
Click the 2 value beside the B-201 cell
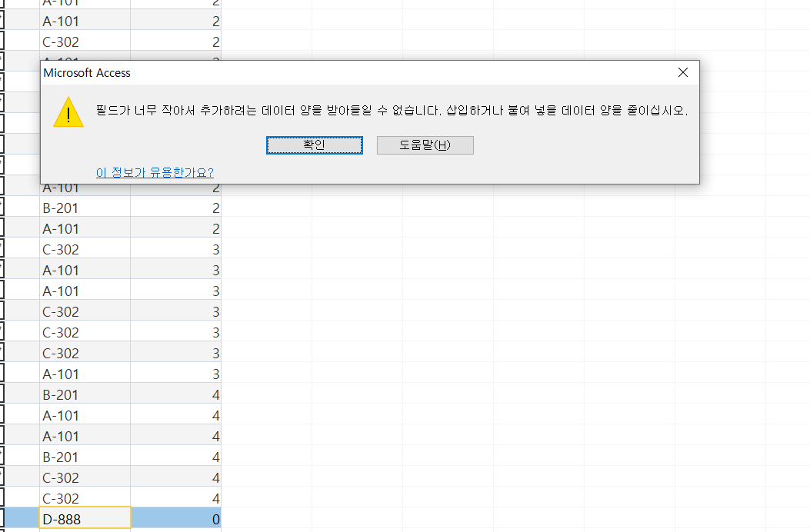176,208
